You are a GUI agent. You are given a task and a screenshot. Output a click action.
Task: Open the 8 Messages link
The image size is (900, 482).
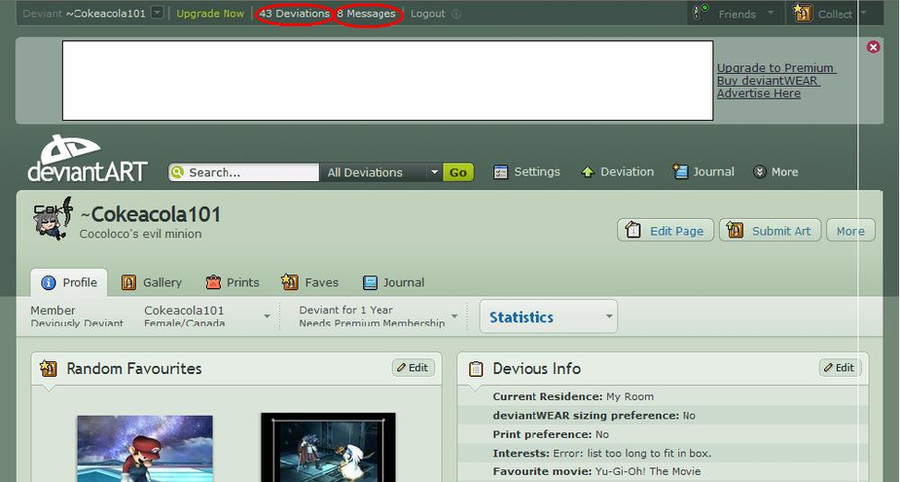(x=366, y=13)
